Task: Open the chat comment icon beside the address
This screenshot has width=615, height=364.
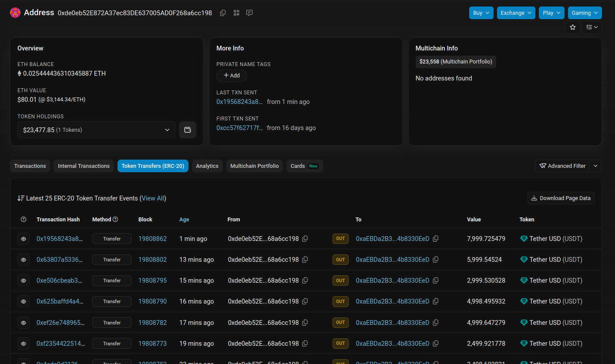Action: [x=249, y=13]
